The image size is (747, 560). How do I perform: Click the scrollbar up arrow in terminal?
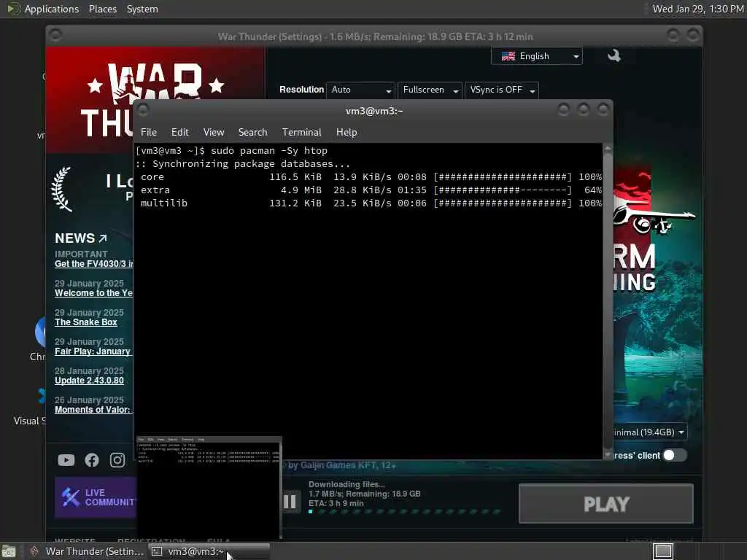(608, 148)
